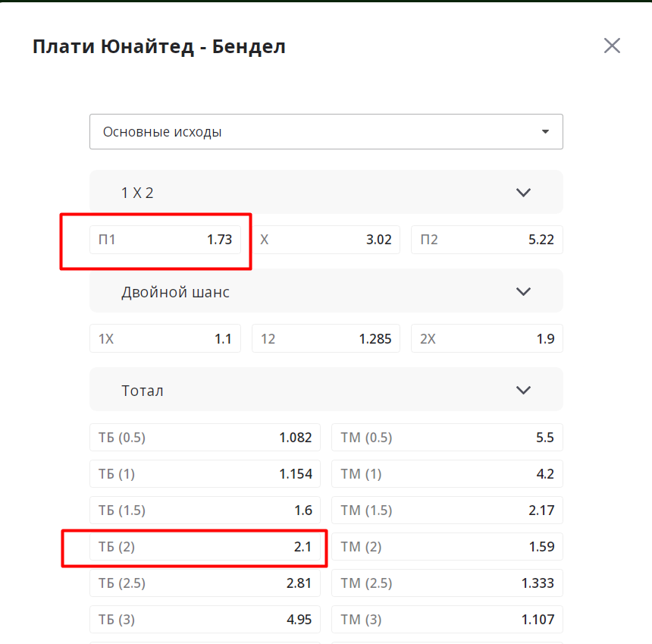
Task: Choose double chance 1X at 1.1
Action: pos(165,339)
